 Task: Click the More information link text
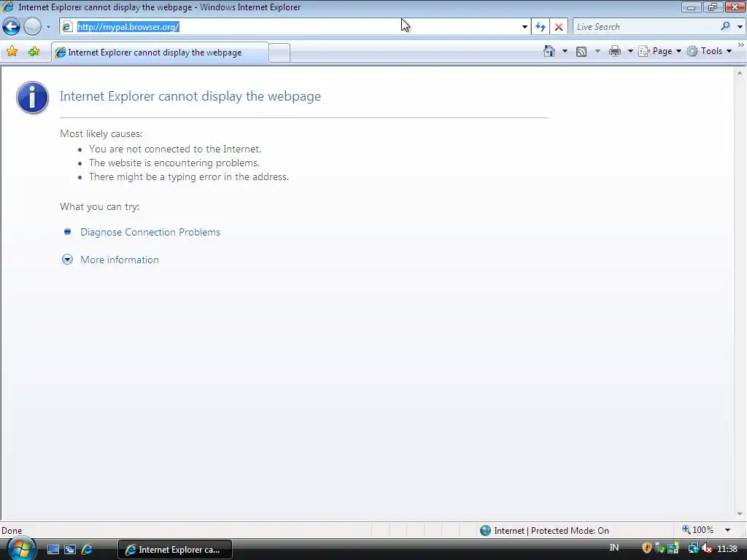pyautogui.click(x=120, y=260)
